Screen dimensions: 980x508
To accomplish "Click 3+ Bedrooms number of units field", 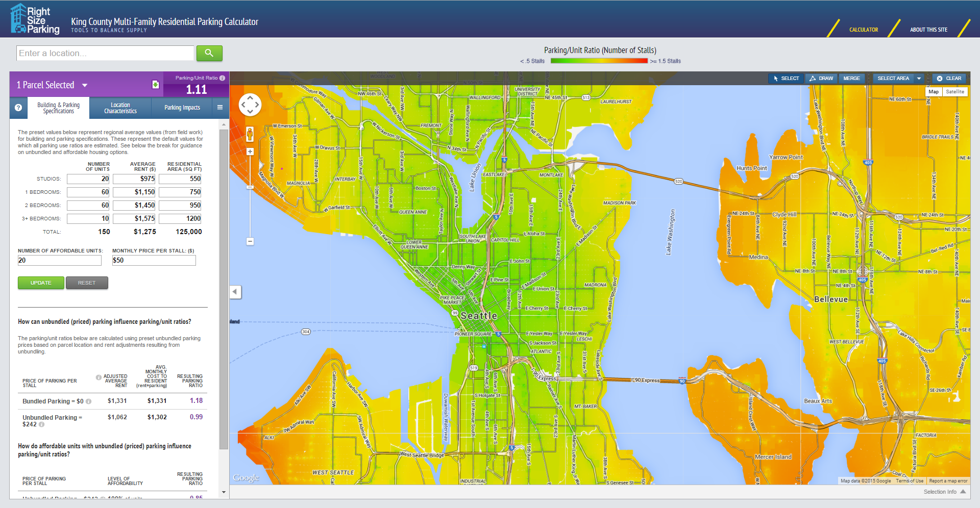I will click(x=88, y=219).
